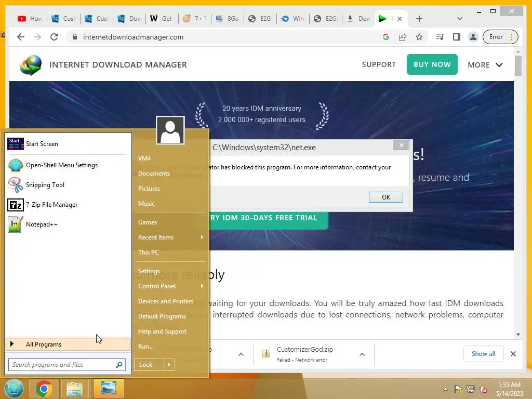Bookmark this page with the star icon
The width and height of the screenshot is (532, 399).
tap(419, 37)
